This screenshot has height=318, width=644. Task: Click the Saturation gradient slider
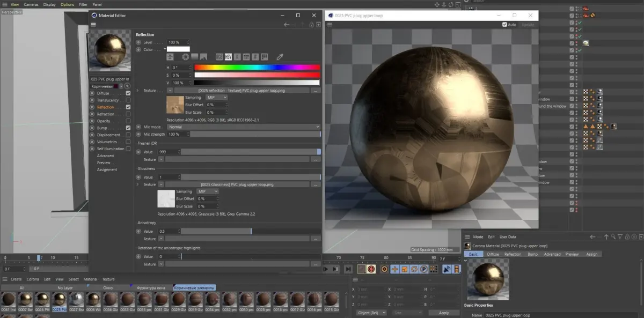257,75
